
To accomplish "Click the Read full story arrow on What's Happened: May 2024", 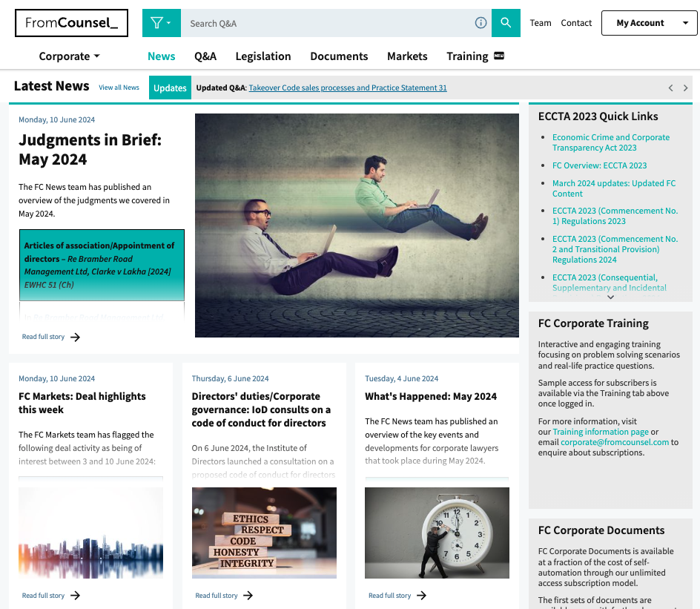I will (420, 595).
